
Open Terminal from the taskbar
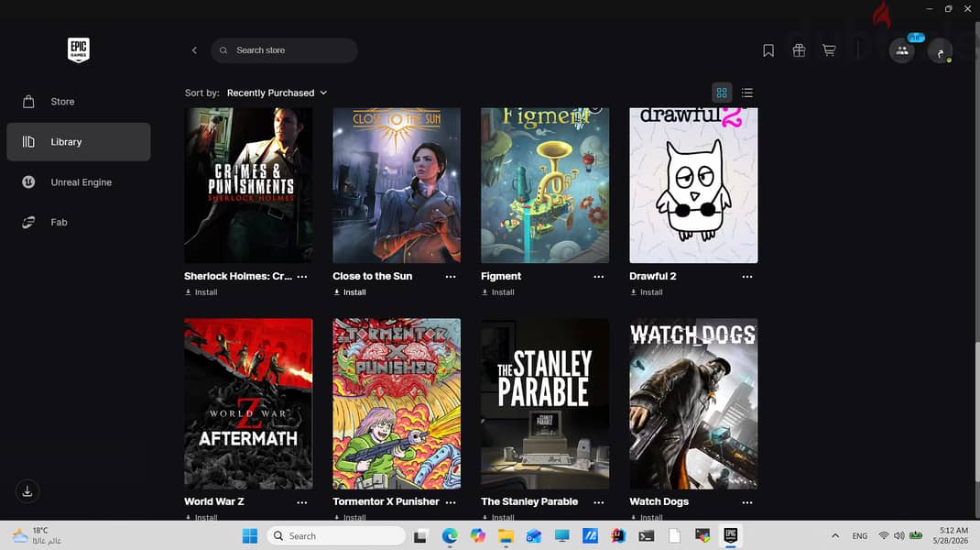pos(647,536)
